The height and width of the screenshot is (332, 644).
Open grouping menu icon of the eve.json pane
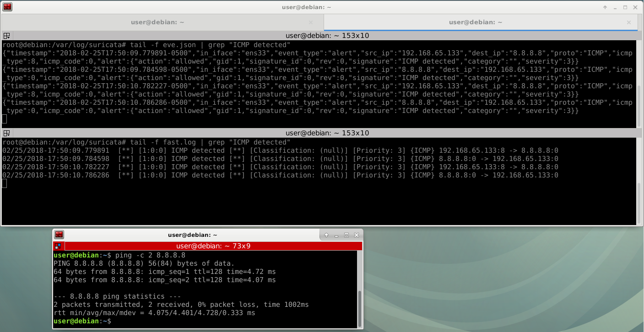7,36
